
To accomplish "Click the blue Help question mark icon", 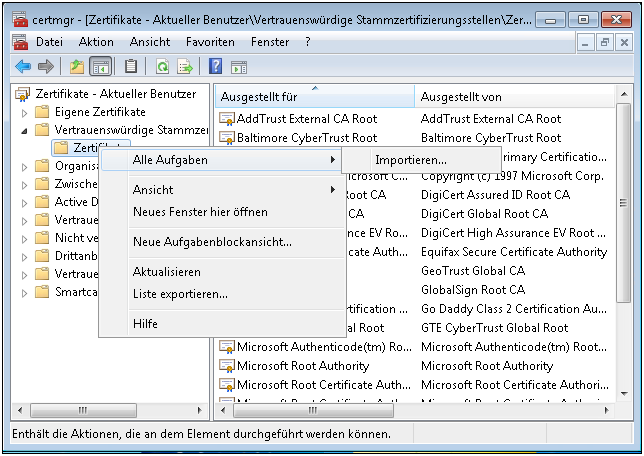I will (215, 66).
